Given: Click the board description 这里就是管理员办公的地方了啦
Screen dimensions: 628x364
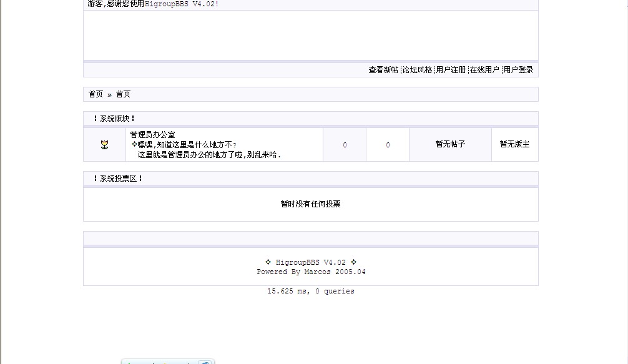Looking at the screenshot, I should pos(209,155).
